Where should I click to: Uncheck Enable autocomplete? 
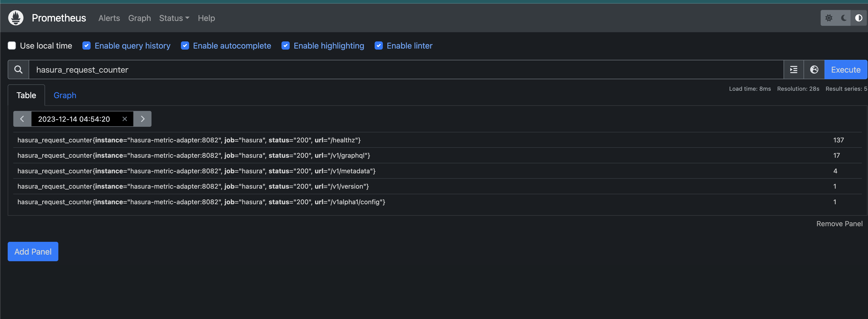pyautogui.click(x=185, y=46)
